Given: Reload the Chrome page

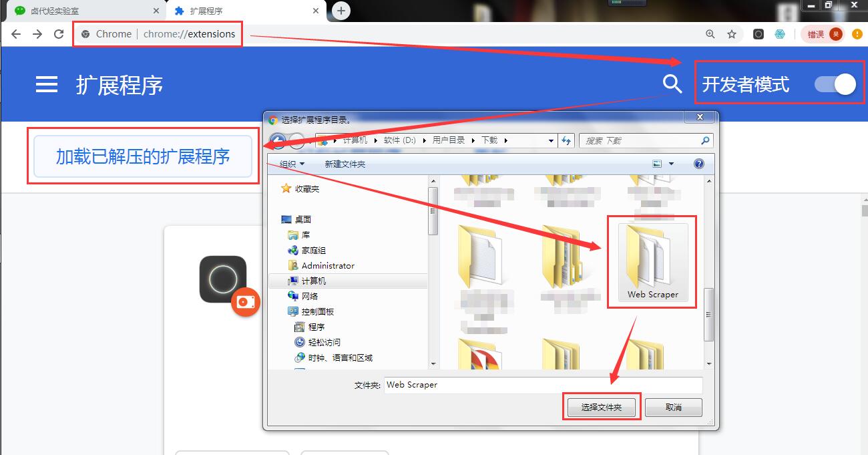Looking at the screenshot, I should click(59, 34).
